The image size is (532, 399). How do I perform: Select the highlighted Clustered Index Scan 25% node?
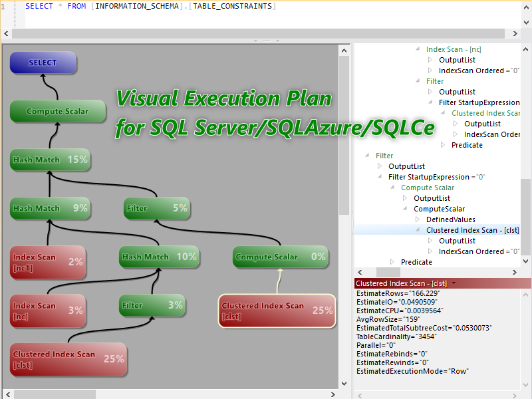click(277, 311)
